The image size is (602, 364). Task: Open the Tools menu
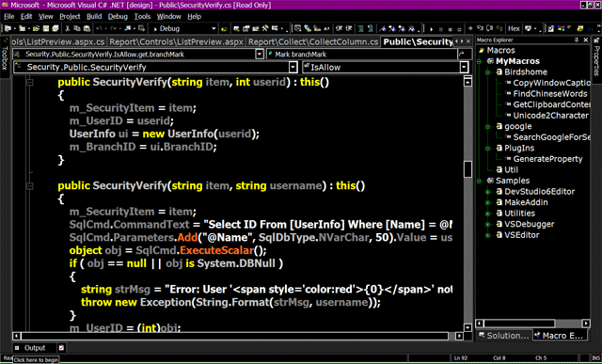tap(142, 17)
